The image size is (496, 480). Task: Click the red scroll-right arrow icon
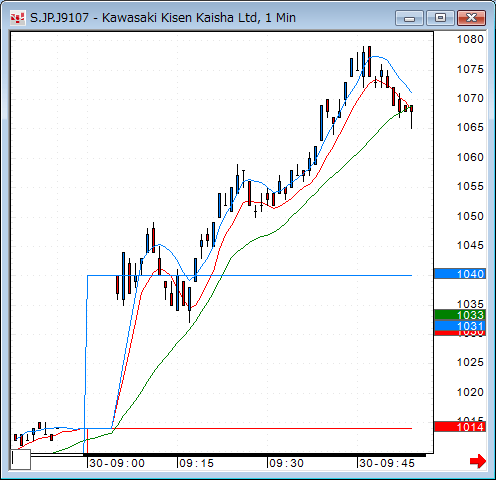coord(478,461)
